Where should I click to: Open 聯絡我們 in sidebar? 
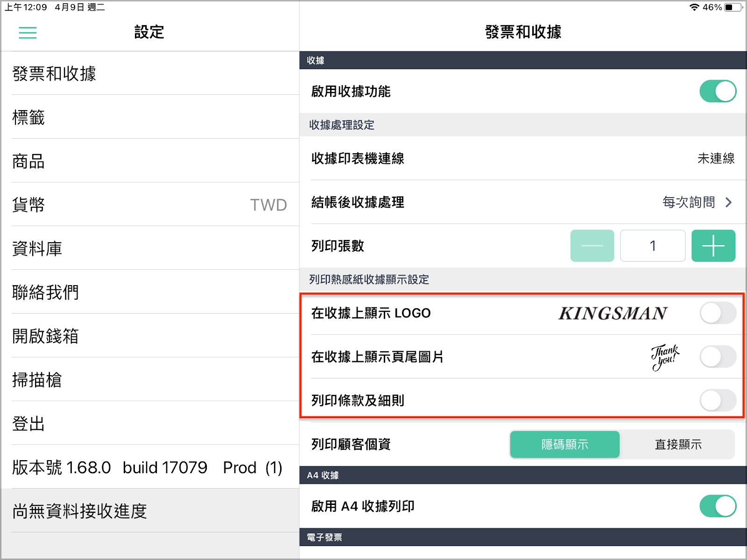tap(150, 292)
